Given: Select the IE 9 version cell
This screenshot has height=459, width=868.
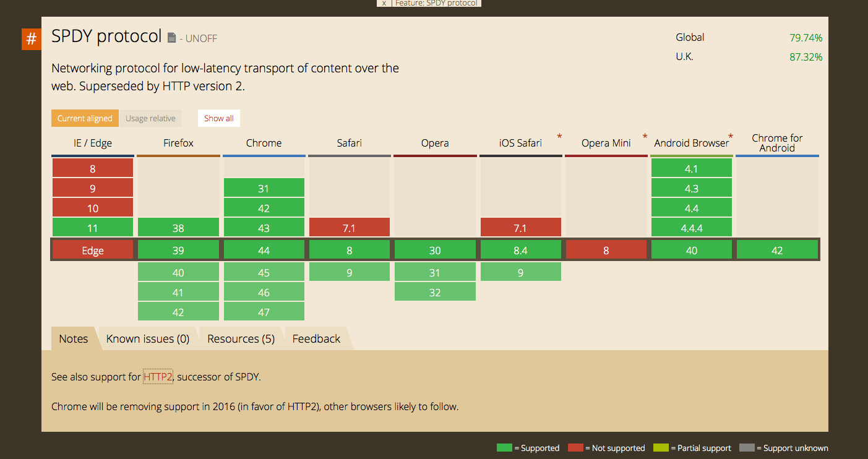Looking at the screenshot, I should [x=93, y=188].
